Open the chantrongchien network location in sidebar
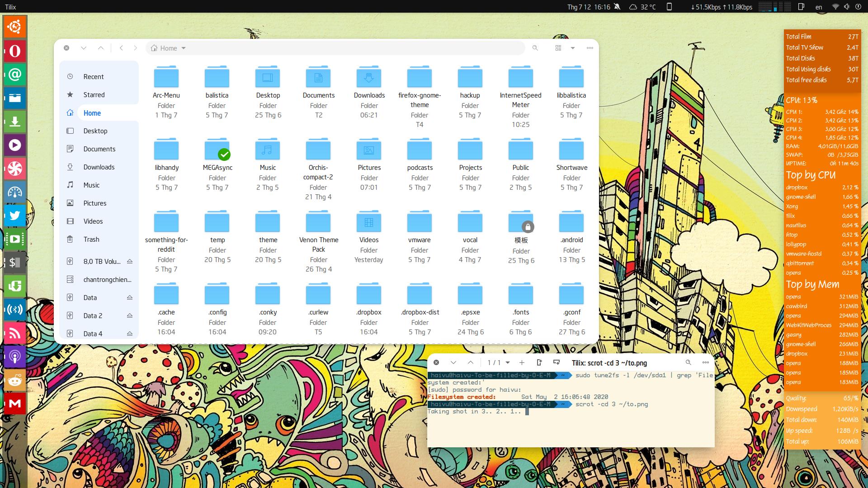 99,280
